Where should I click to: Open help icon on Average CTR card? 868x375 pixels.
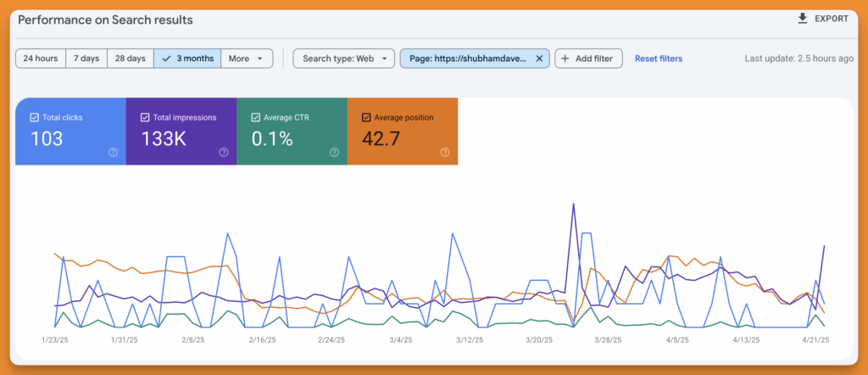(334, 153)
